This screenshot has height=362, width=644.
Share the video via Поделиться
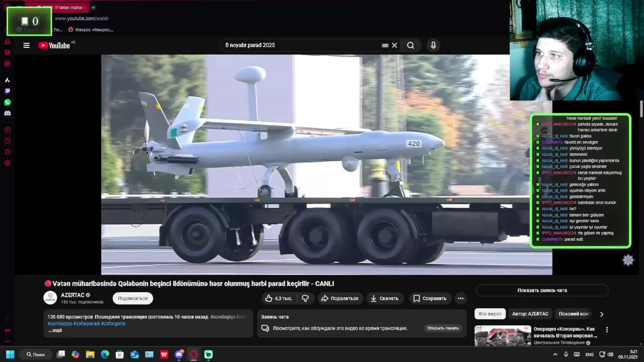340,298
